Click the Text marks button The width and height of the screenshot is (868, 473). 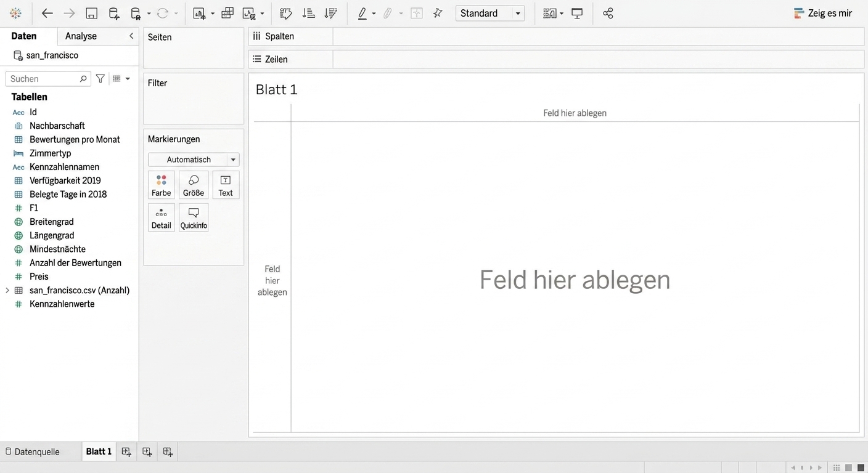tap(226, 185)
